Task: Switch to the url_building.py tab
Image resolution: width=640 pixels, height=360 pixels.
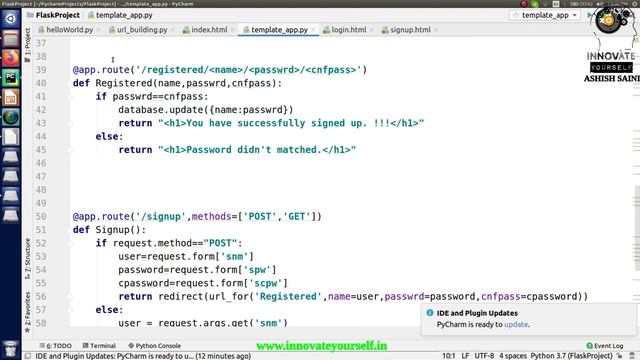Action: tap(142, 30)
